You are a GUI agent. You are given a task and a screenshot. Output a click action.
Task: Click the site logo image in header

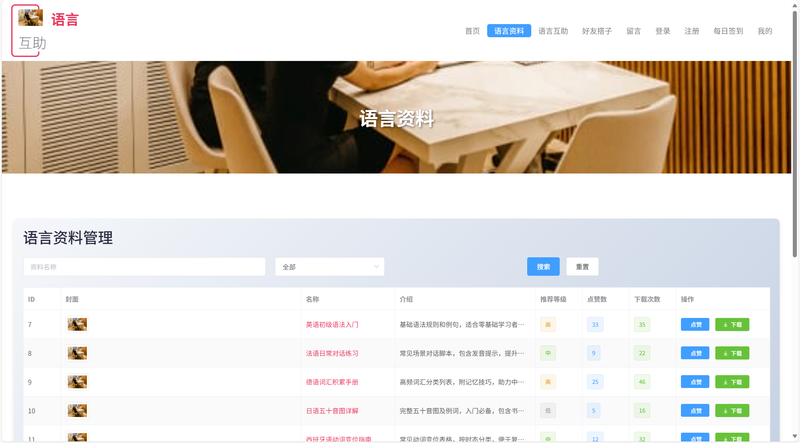tap(30, 17)
